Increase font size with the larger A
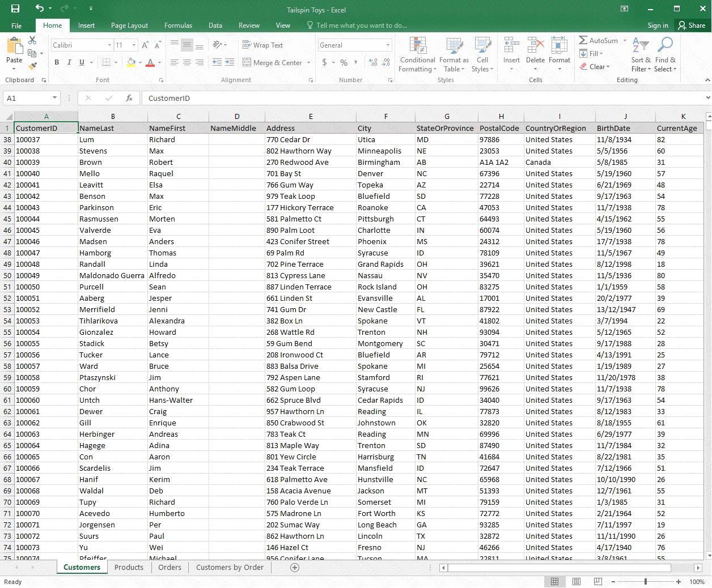712x588 pixels. [145, 45]
